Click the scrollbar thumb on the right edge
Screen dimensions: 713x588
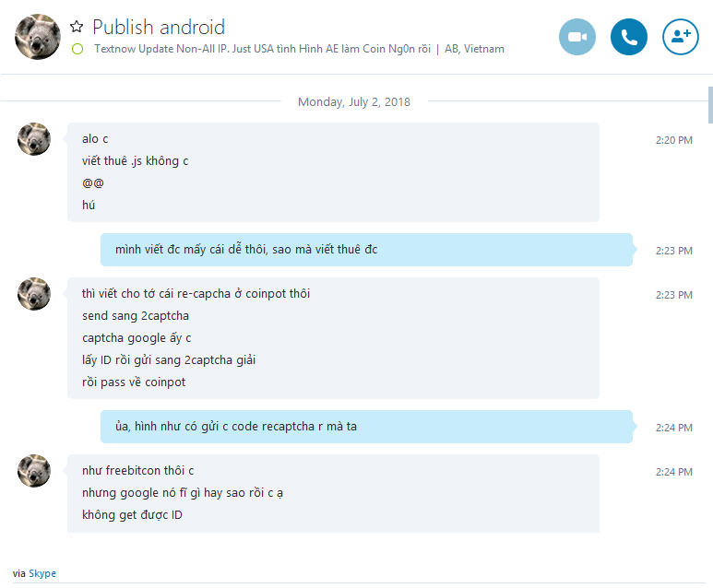coord(710,105)
